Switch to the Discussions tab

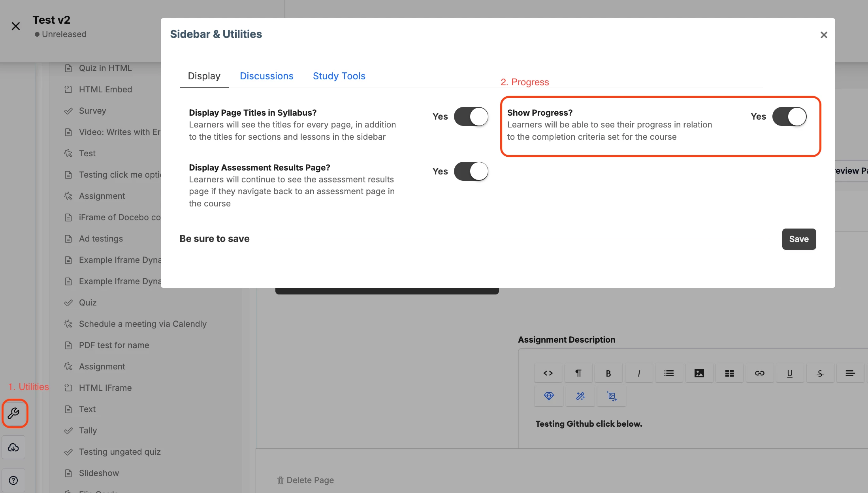266,76
